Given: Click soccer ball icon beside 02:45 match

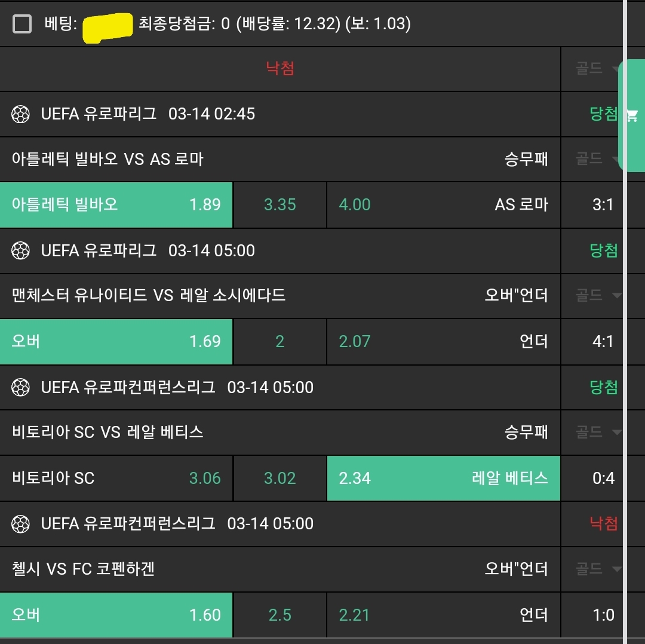Looking at the screenshot, I should tap(21, 114).
